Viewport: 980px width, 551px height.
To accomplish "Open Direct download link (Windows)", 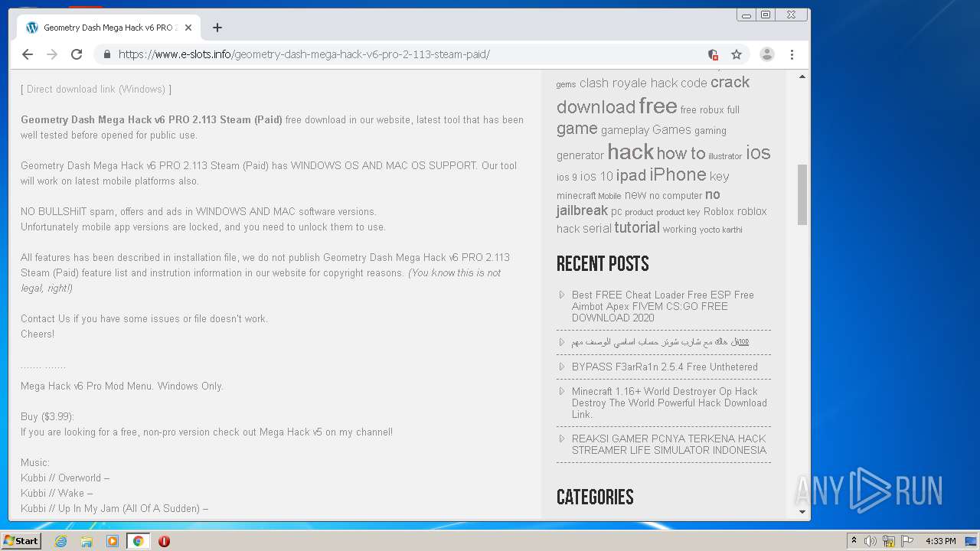I will [96, 89].
